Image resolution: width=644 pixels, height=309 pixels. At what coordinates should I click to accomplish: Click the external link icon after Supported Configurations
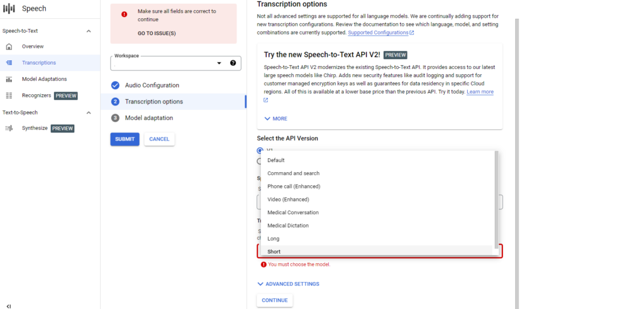click(x=411, y=33)
